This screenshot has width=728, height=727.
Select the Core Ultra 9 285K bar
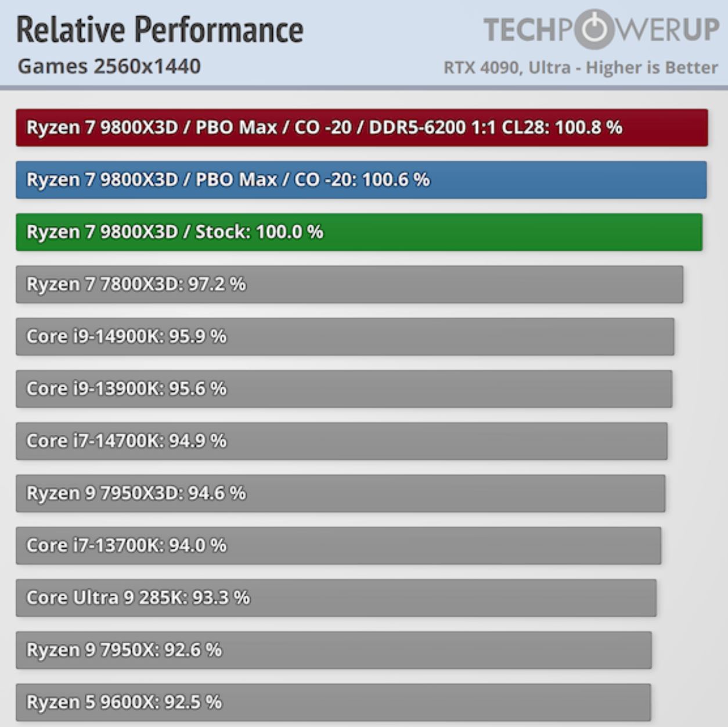336,598
